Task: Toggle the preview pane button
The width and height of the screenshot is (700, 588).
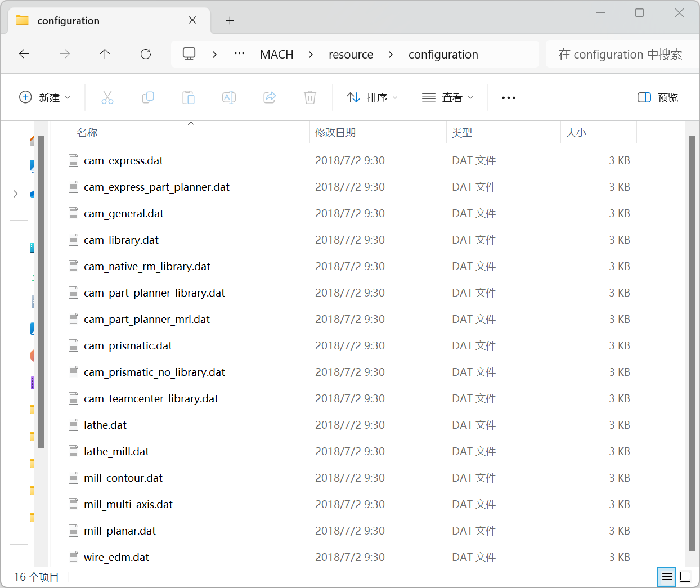Action: (x=658, y=98)
